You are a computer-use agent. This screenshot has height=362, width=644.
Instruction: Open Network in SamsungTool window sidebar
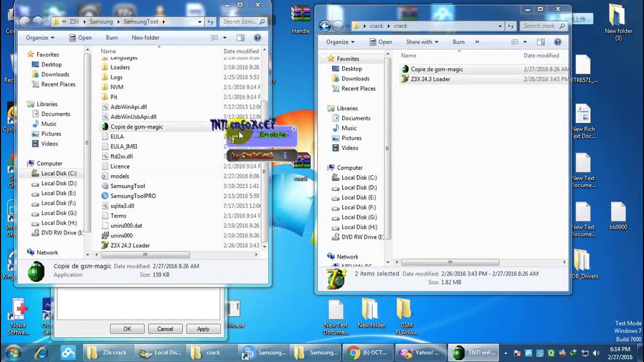pos(43,252)
